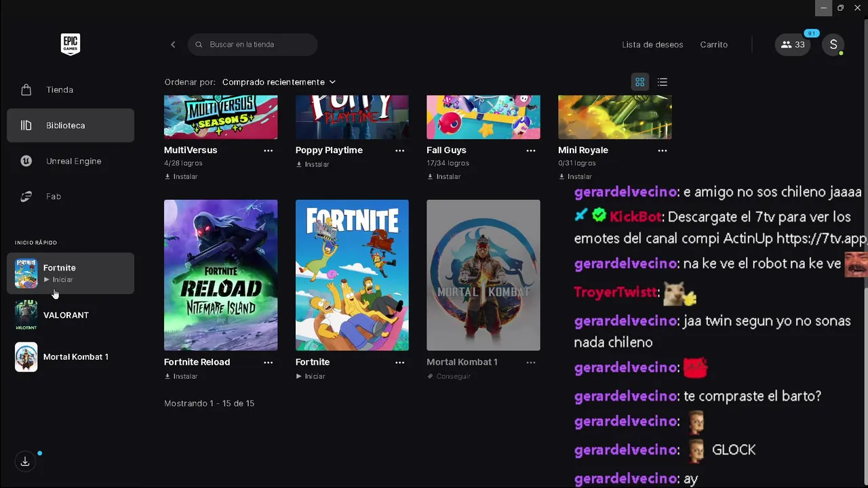Click the Fortnite quick launch icon
This screenshot has height=488, width=868.
[x=26, y=273]
